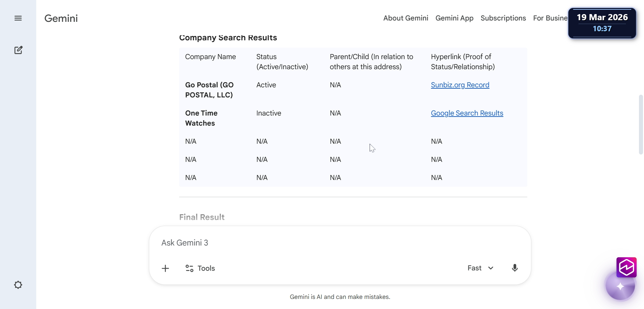Expand the Fast model dropdown
Viewport: 644px width, 309px height.
point(480,268)
